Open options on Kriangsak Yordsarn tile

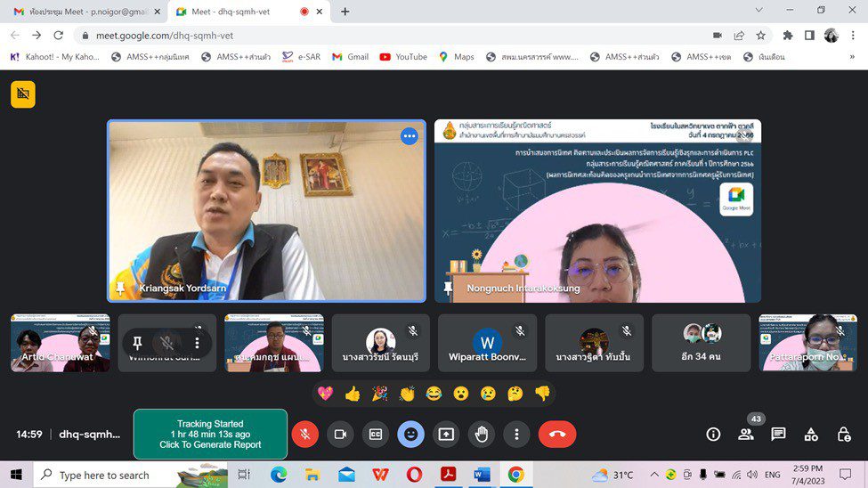click(x=410, y=136)
